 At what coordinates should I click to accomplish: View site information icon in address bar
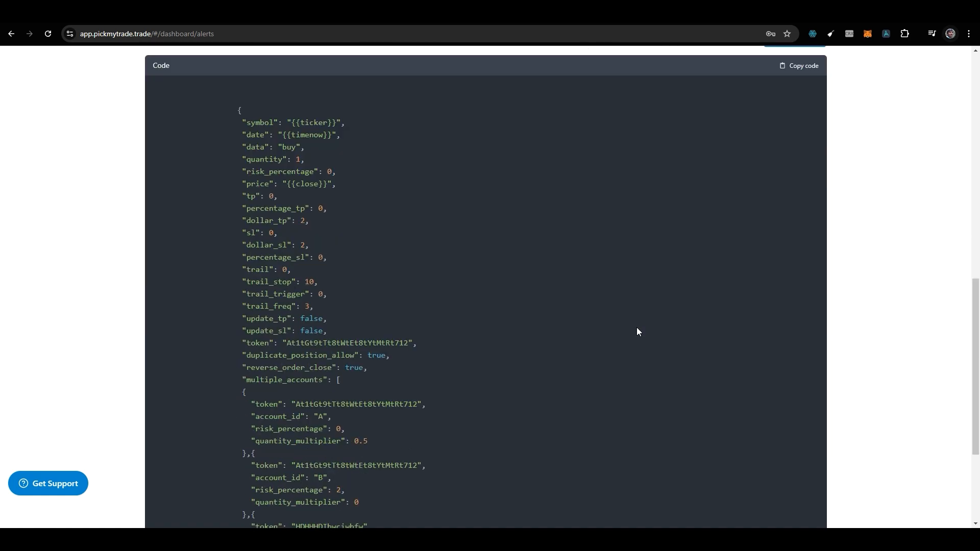(70, 34)
